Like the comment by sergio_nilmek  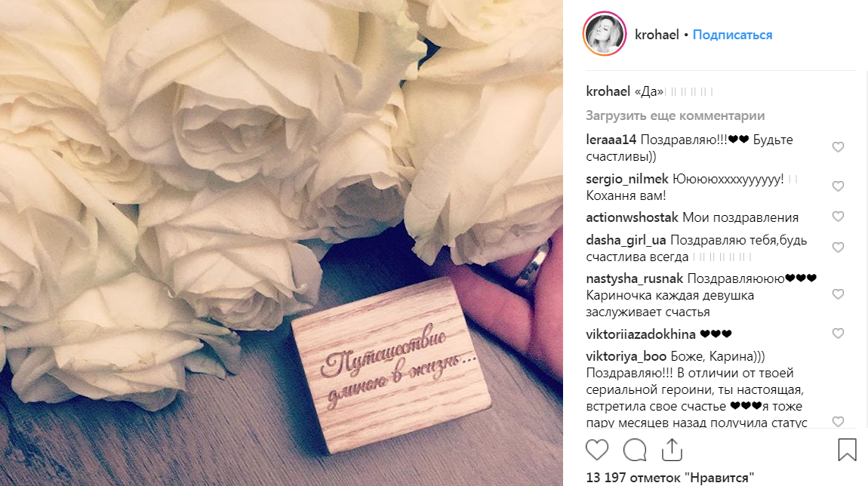point(838,186)
